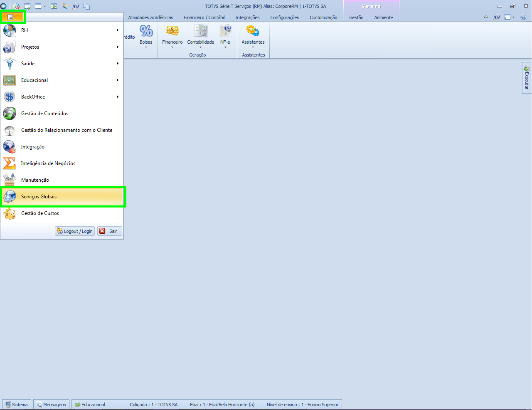Open Inteligência de Negócios module
Viewport: 532px width, 410px height.
[62, 163]
